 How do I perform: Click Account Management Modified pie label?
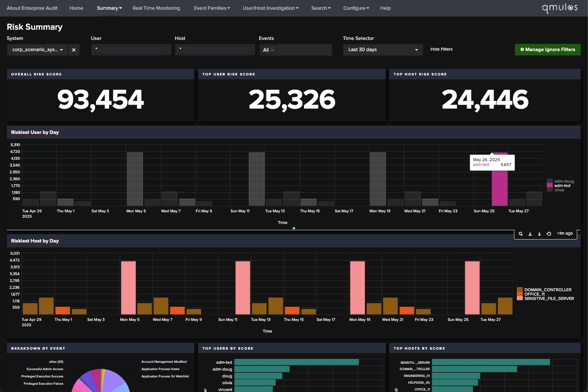click(x=164, y=362)
